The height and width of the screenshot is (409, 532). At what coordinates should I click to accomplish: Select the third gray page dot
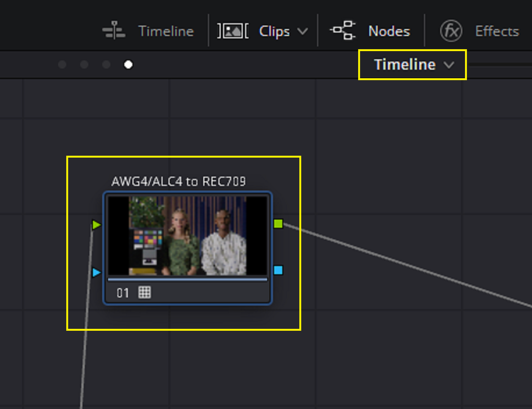[106, 64]
